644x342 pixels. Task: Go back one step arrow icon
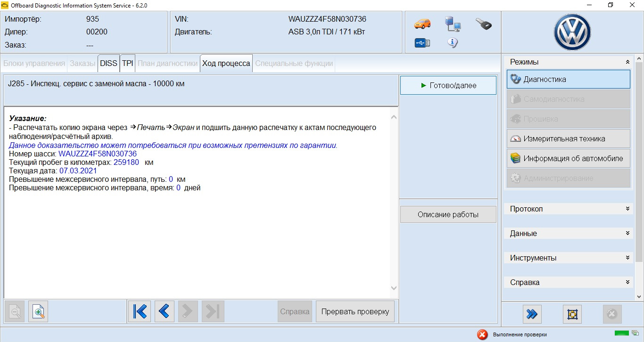pyautogui.click(x=164, y=311)
